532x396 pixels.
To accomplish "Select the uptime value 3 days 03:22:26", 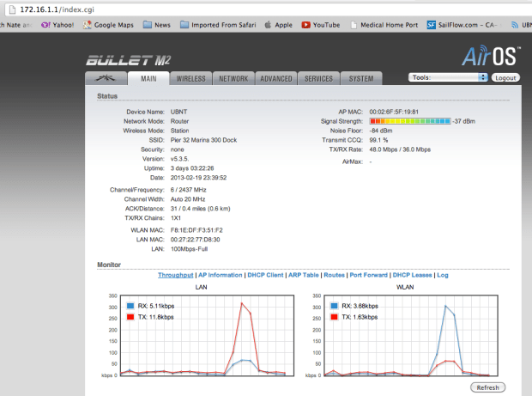I will (192, 168).
